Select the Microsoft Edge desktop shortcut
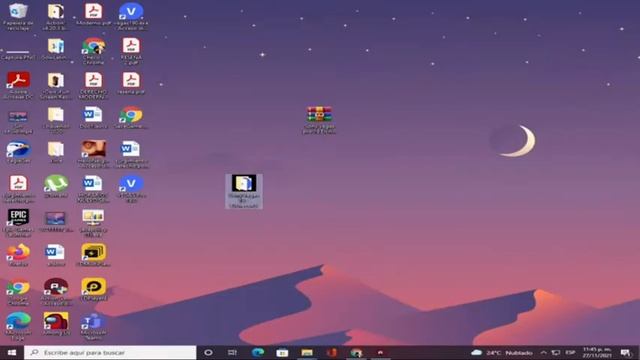Image resolution: width=640 pixels, height=360 pixels. [x=18, y=326]
